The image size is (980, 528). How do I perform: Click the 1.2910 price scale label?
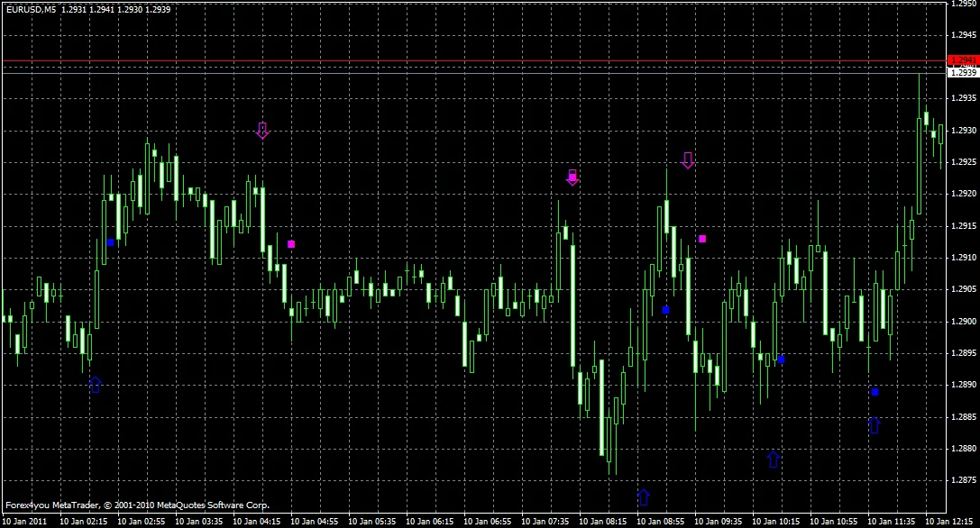[964, 257]
